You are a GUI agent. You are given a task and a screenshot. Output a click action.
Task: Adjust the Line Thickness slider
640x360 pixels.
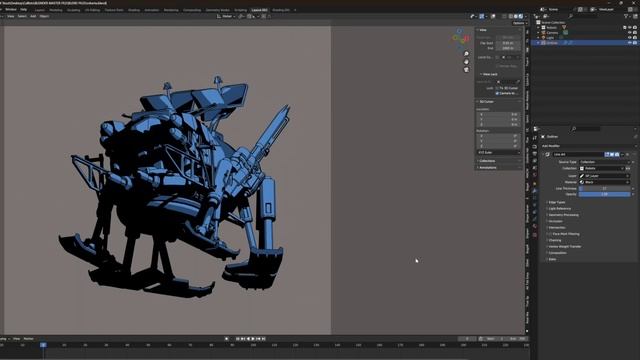[604, 189]
